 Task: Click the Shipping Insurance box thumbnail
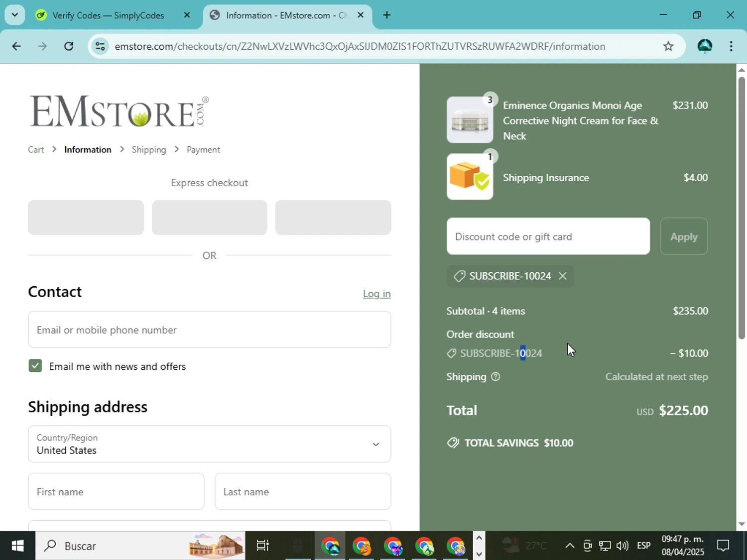pyautogui.click(x=470, y=177)
